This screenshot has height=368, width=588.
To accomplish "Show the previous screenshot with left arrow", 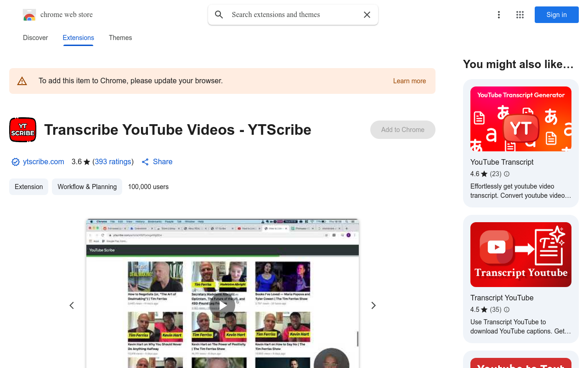I will pyautogui.click(x=72, y=305).
